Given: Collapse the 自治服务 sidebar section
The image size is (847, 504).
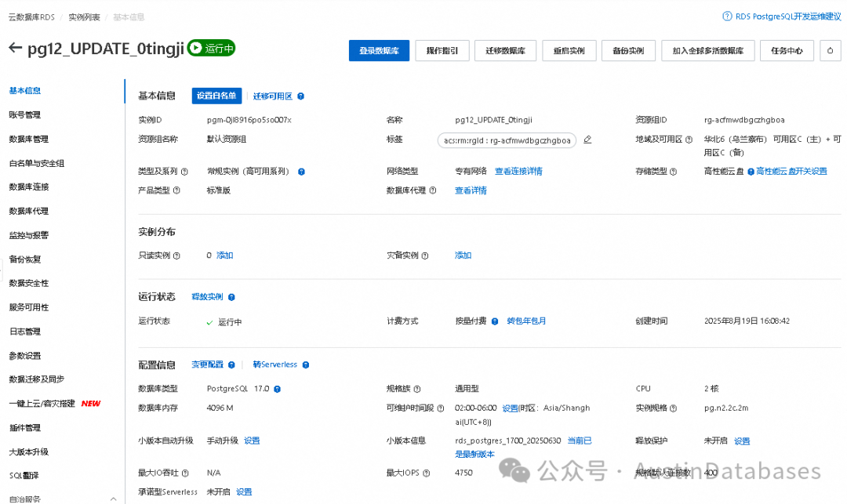Looking at the screenshot, I should pos(114,499).
